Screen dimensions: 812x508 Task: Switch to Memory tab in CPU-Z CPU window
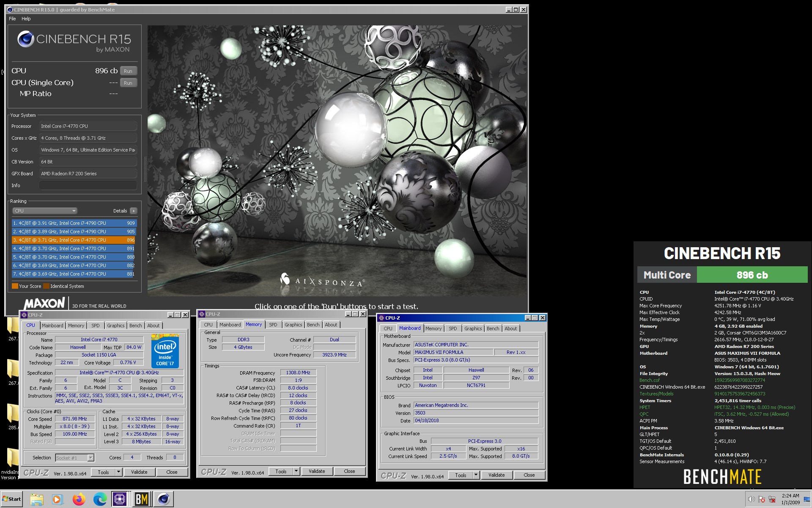click(x=76, y=326)
